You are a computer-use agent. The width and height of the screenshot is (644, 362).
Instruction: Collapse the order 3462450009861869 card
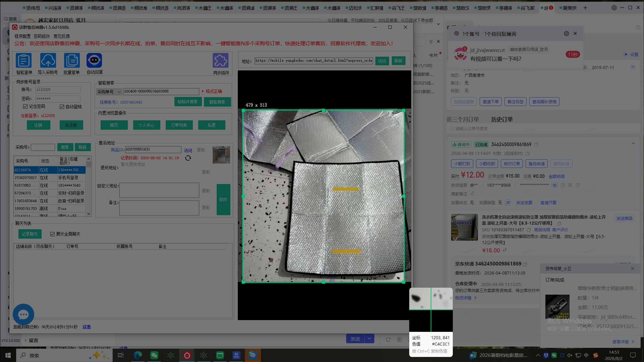click(633, 143)
